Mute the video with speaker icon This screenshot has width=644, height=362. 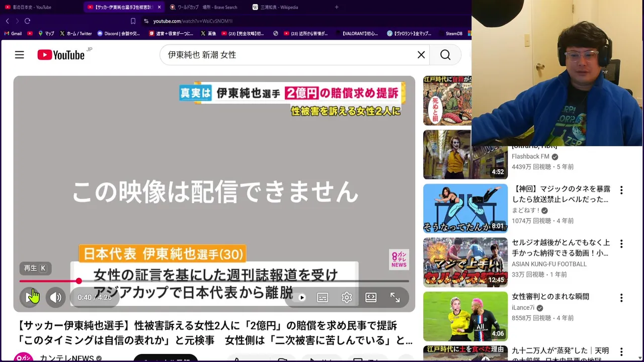click(56, 297)
